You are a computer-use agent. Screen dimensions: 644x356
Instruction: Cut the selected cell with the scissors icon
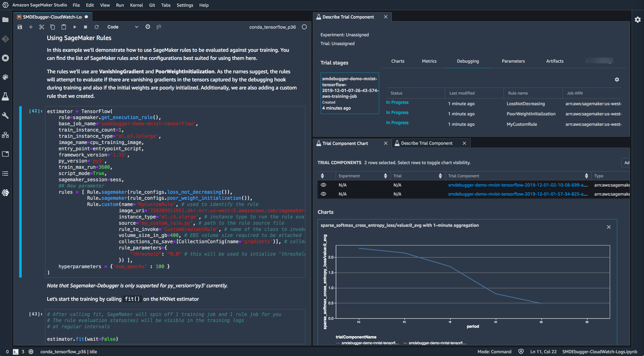[x=41, y=27]
